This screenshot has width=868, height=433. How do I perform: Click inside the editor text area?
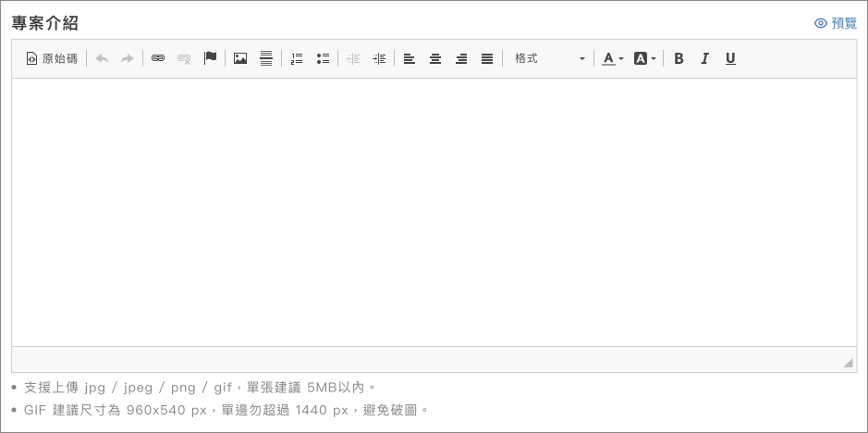pyautogui.click(x=434, y=212)
